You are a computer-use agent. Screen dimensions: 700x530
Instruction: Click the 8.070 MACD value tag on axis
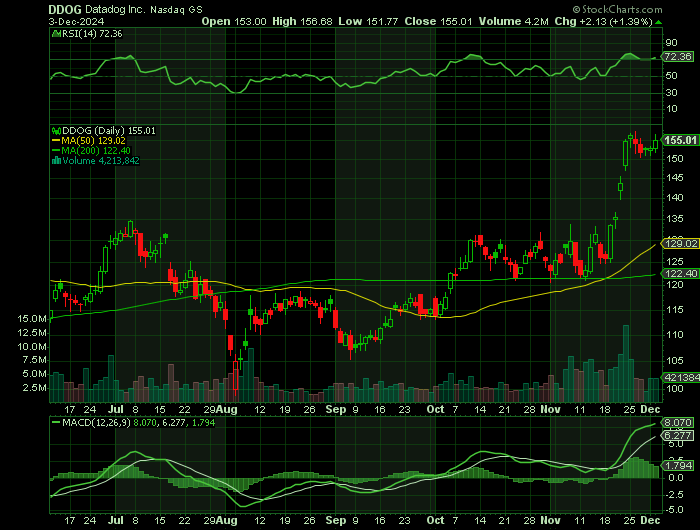(678, 422)
